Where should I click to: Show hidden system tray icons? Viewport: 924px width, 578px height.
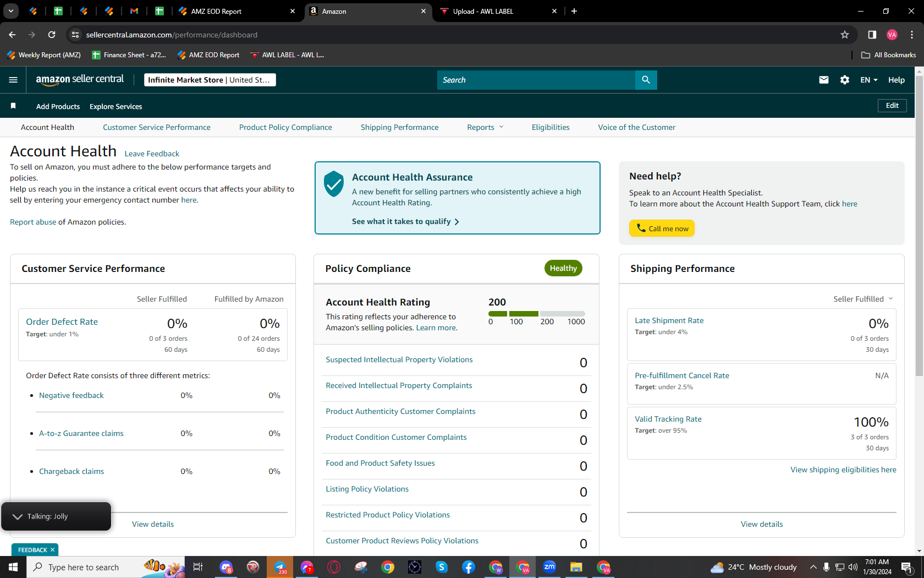tap(813, 567)
